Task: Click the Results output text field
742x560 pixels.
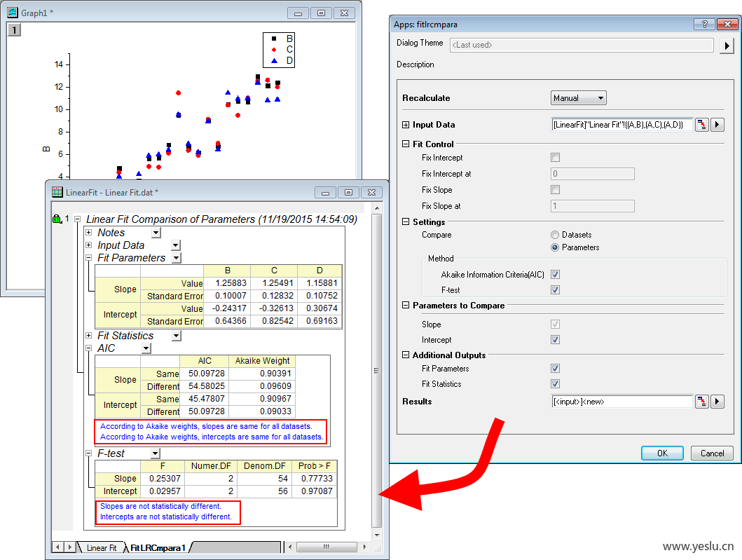Action: (x=622, y=402)
